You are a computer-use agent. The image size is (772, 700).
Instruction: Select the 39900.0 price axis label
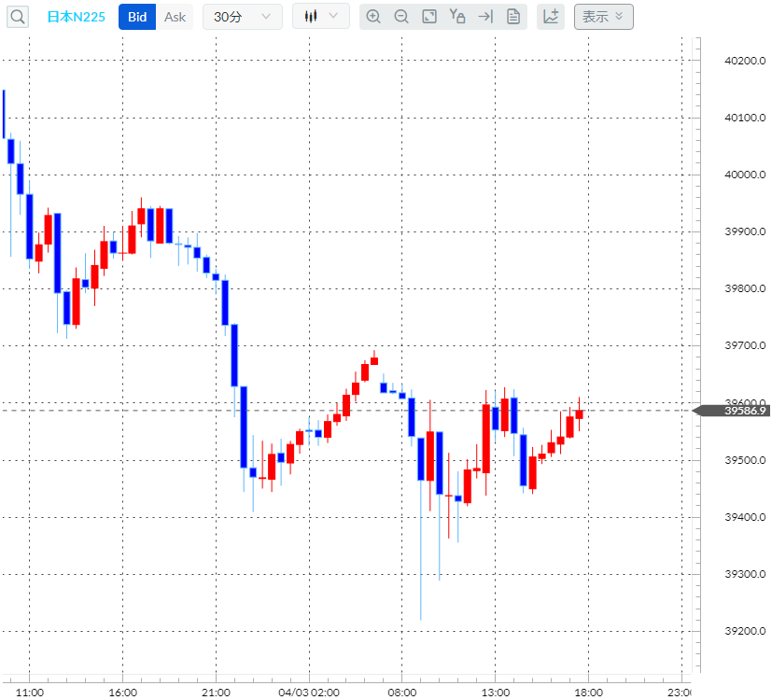coord(745,231)
